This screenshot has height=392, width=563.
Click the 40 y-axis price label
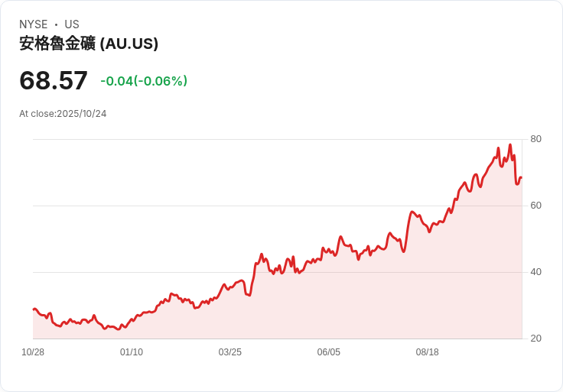click(x=536, y=272)
